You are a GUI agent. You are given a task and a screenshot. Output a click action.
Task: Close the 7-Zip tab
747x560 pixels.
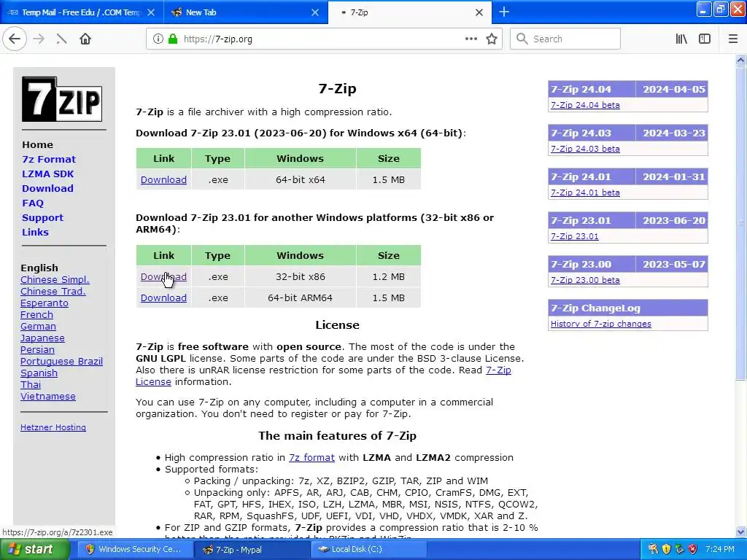point(479,12)
